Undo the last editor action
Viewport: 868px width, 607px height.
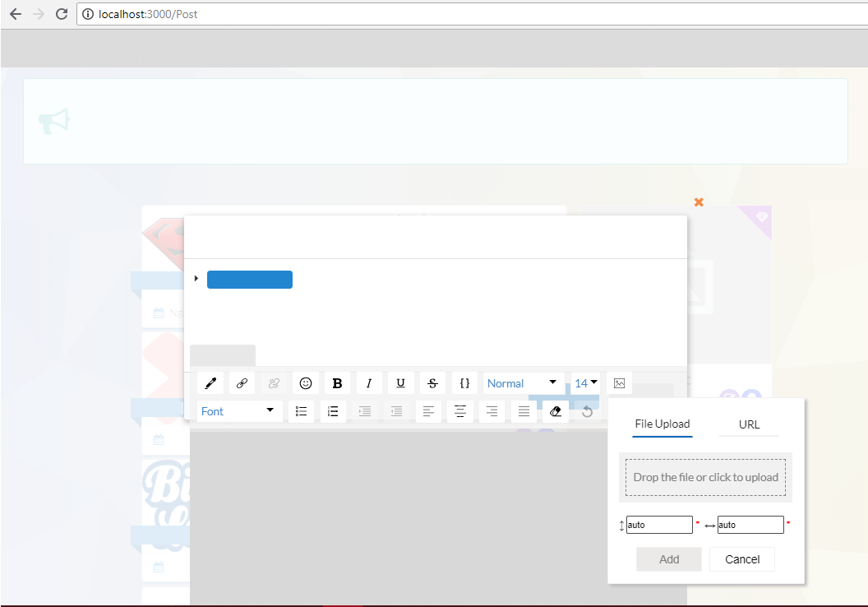coord(587,411)
